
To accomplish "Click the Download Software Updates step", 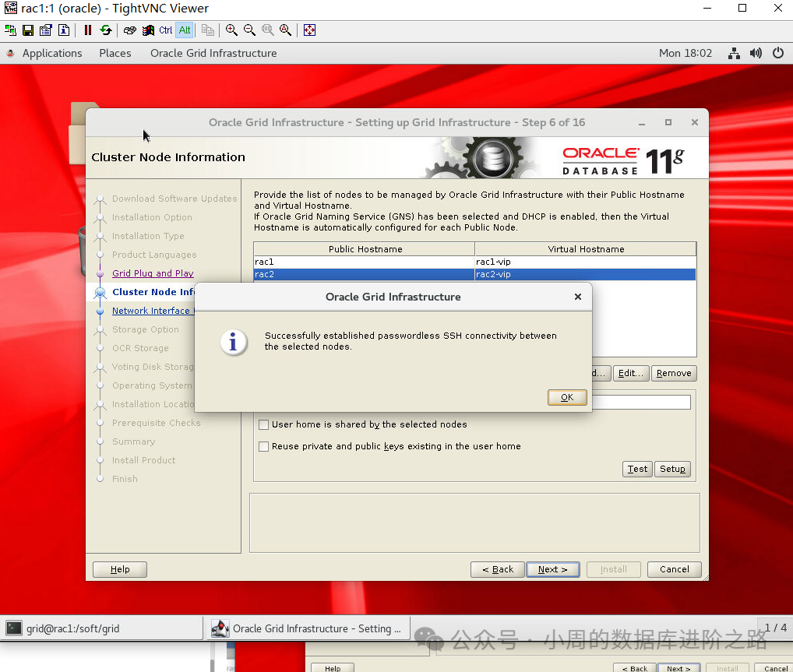I will 174,199.
